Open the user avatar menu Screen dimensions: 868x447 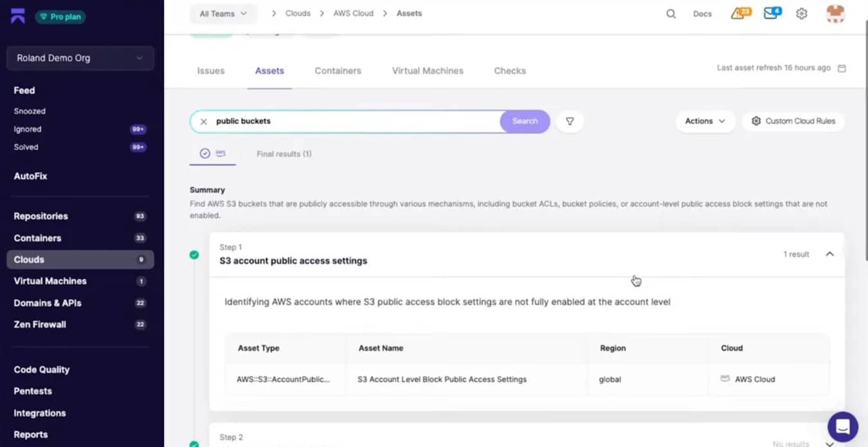[835, 14]
